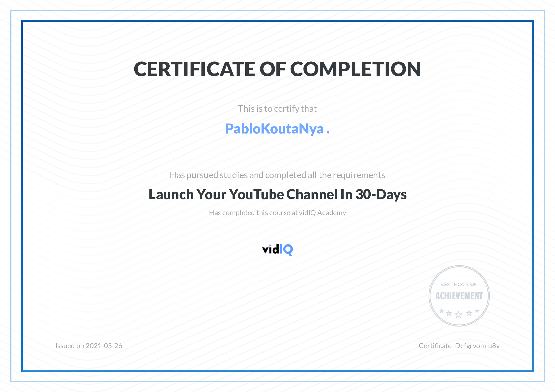Click course title 'Launch Your YouTube Channel In 30-Days'
555x392 pixels.
(277, 194)
